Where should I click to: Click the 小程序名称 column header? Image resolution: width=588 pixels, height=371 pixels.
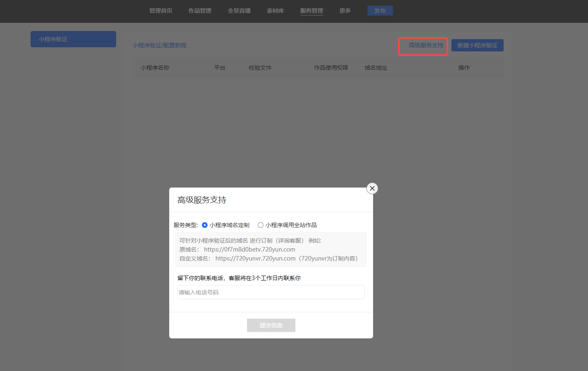(x=155, y=68)
